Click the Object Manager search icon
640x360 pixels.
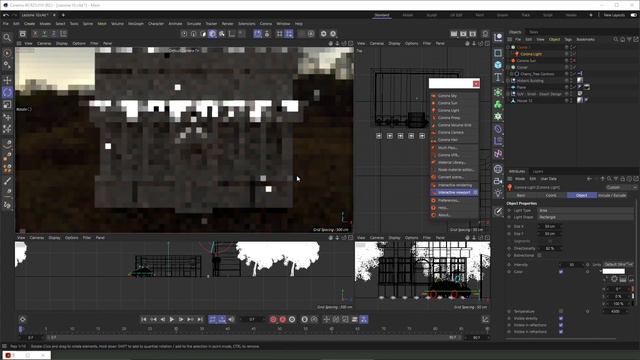pyautogui.click(x=616, y=40)
